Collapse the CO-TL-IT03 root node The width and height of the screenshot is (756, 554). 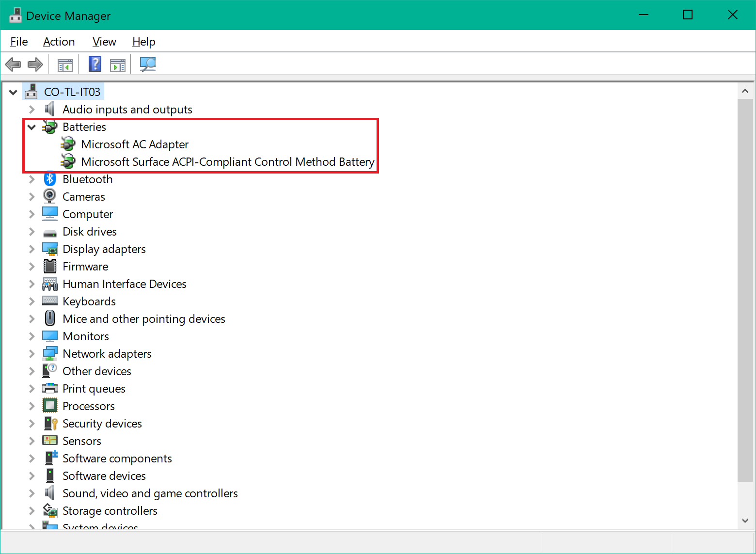point(13,92)
